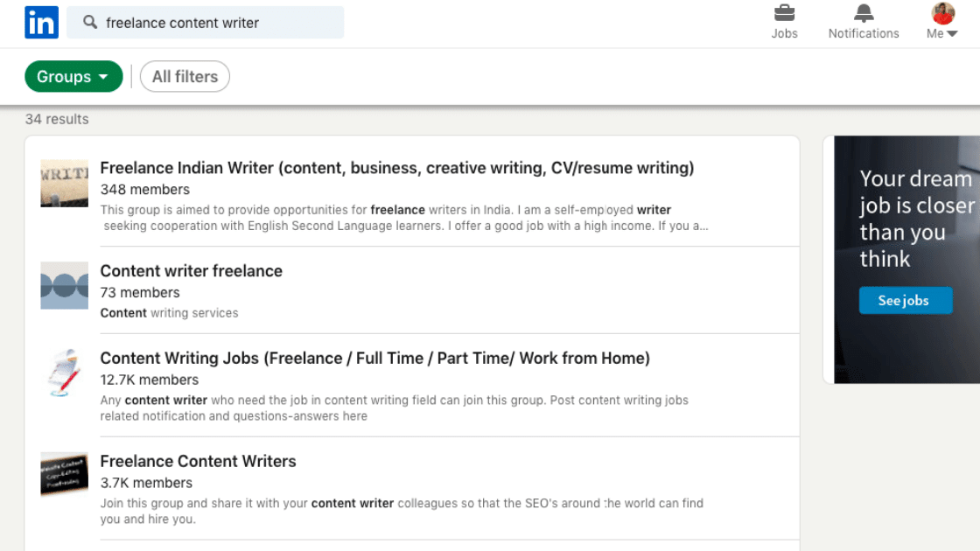This screenshot has width=980, height=551.
Task: Open the Groups filter dropdown
Action: pyautogui.click(x=73, y=76)
